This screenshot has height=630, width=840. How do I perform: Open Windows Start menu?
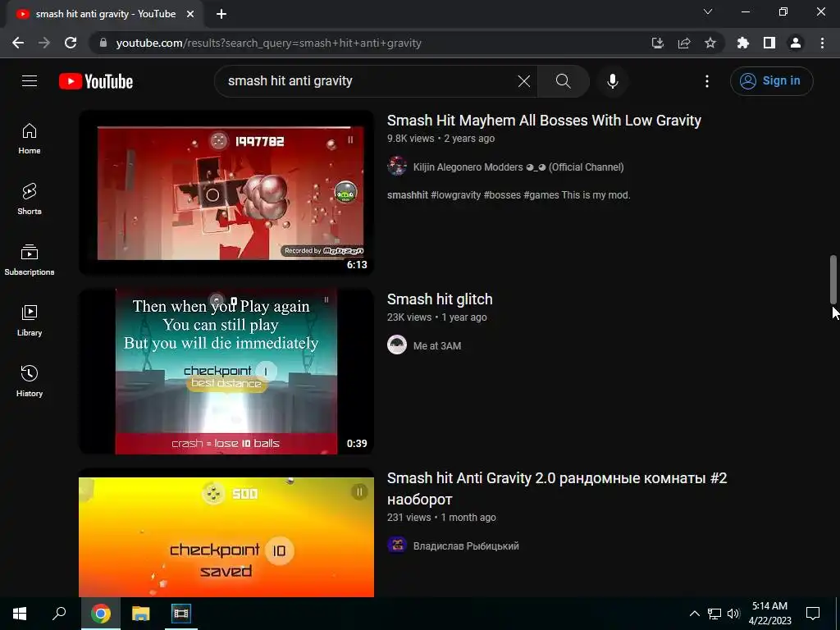pyautogui.click(x=20, y=614)
